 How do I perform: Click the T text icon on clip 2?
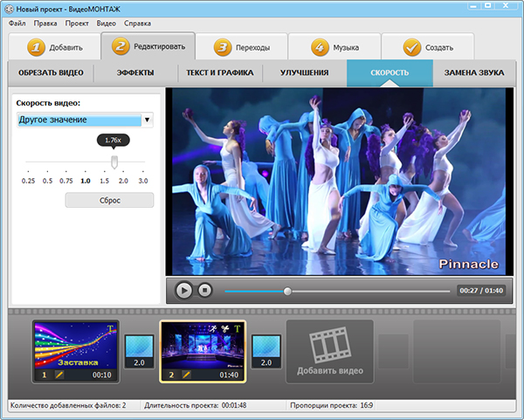237,329
